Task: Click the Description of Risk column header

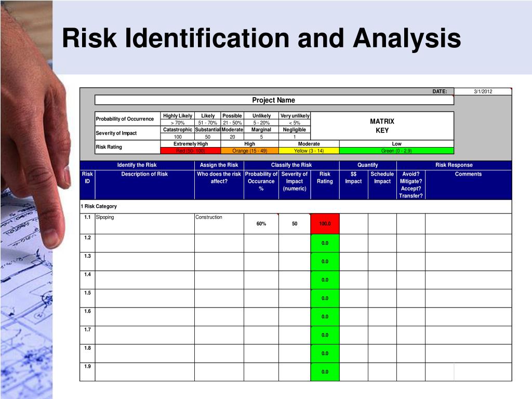Action: click(x=144, y=184)
